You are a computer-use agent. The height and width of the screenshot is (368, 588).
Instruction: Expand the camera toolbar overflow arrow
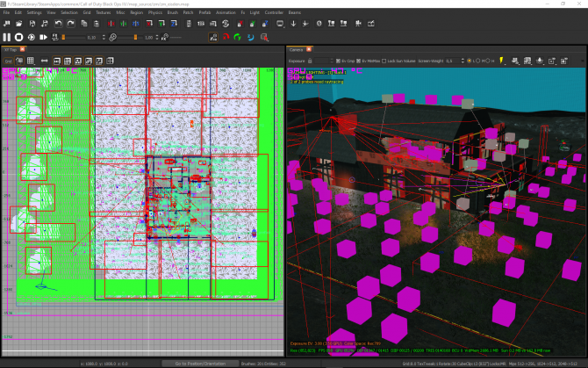pos(583,61)
